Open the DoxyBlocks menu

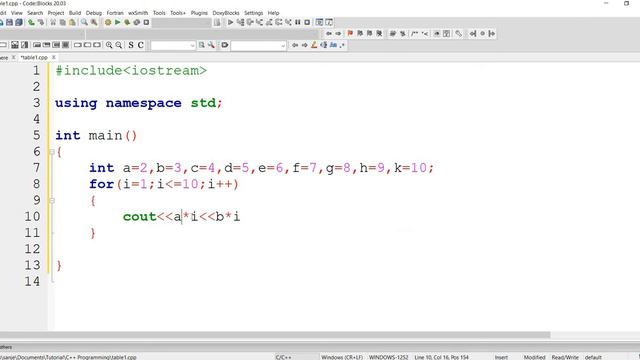pyautogui.click(x=226, y=13)
